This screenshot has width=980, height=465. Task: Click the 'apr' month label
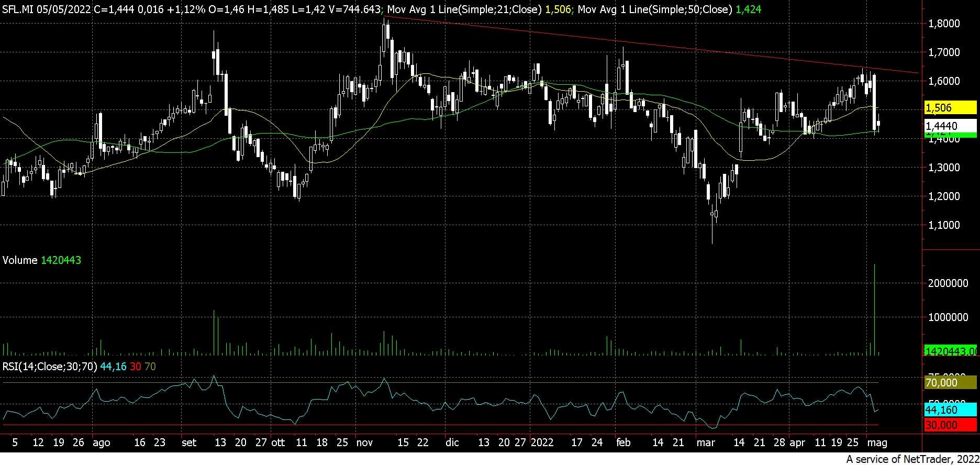797,442
